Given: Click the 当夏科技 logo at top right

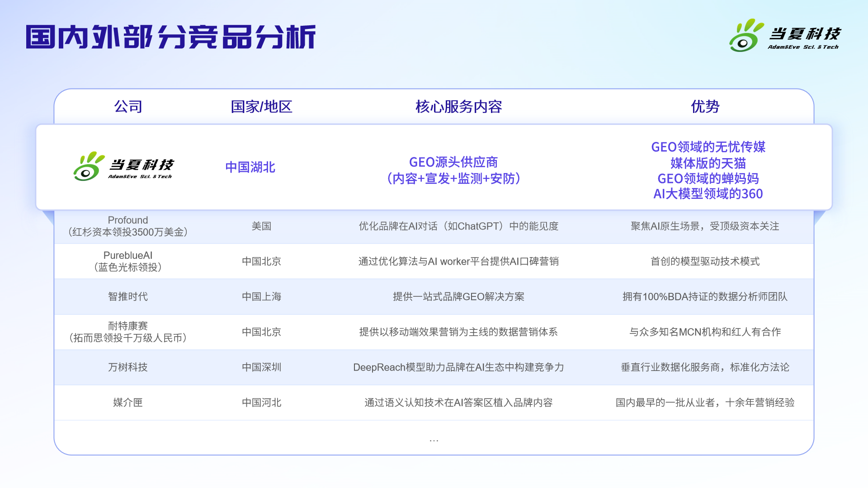Looking at the screenshot, I should [785, 35].
